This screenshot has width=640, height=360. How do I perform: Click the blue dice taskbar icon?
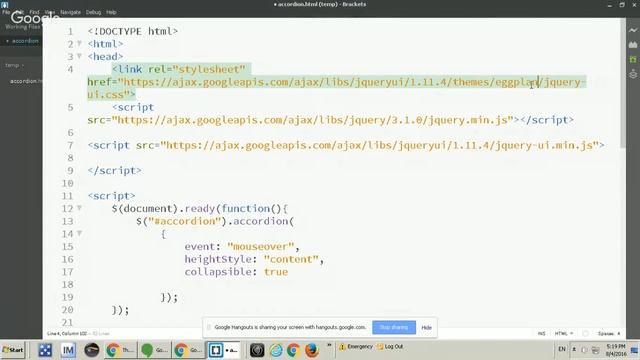point(45,350)
